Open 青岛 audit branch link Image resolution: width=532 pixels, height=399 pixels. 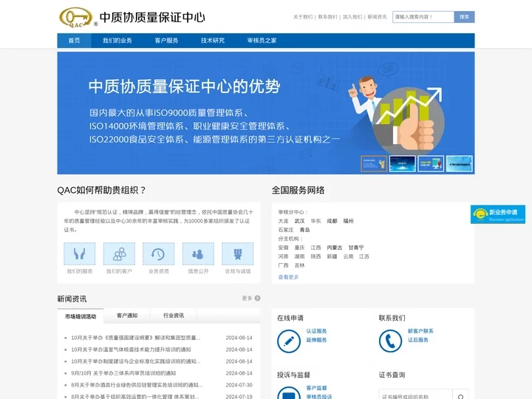(x=304, y=230)
